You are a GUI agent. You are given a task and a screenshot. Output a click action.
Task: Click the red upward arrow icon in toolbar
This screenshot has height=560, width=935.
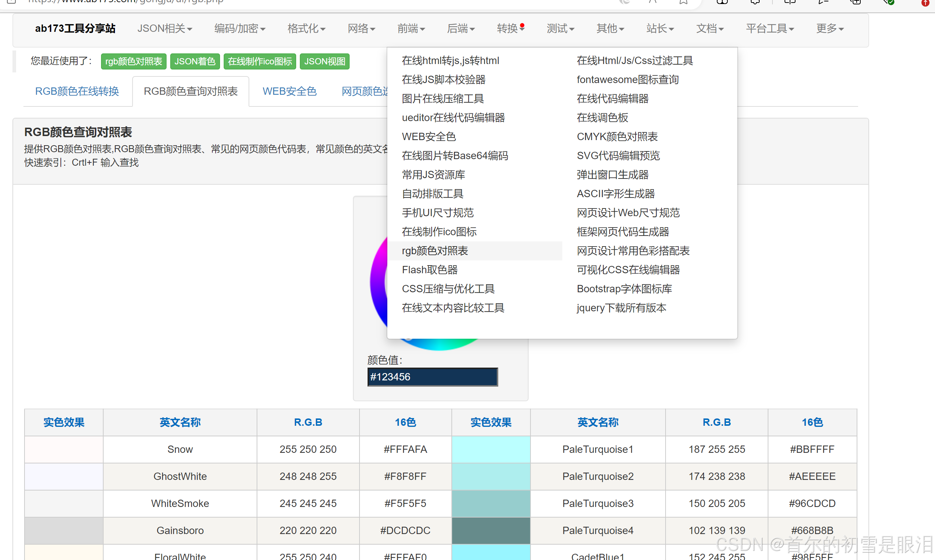click(x=925, y=3)
